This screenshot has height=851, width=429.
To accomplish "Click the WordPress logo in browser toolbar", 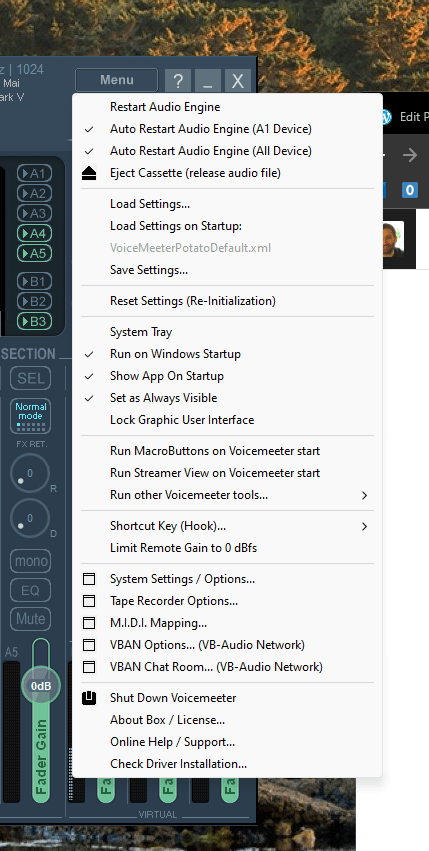I will 386,117.
